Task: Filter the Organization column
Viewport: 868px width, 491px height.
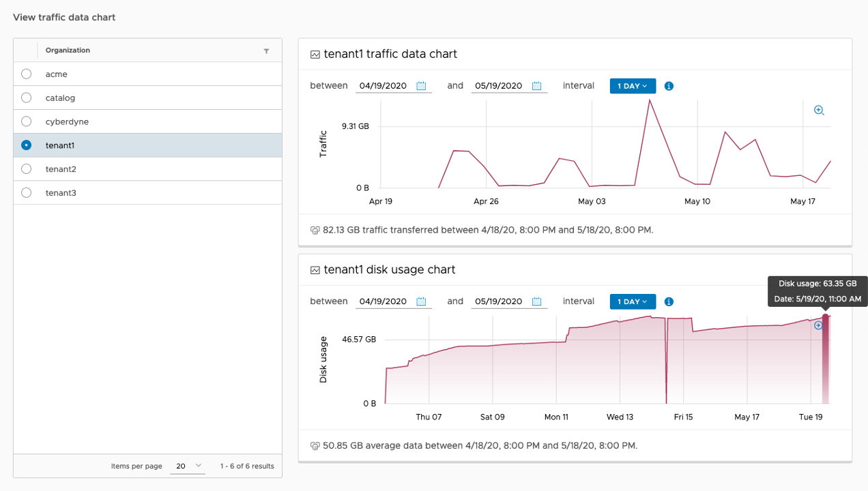Action: [x=266, y=51]
